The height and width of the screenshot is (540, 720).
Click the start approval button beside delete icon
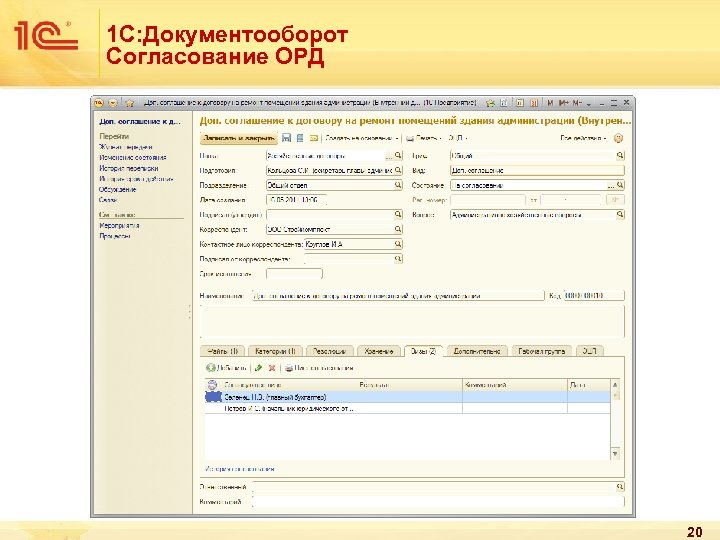(x=320, y=368)
